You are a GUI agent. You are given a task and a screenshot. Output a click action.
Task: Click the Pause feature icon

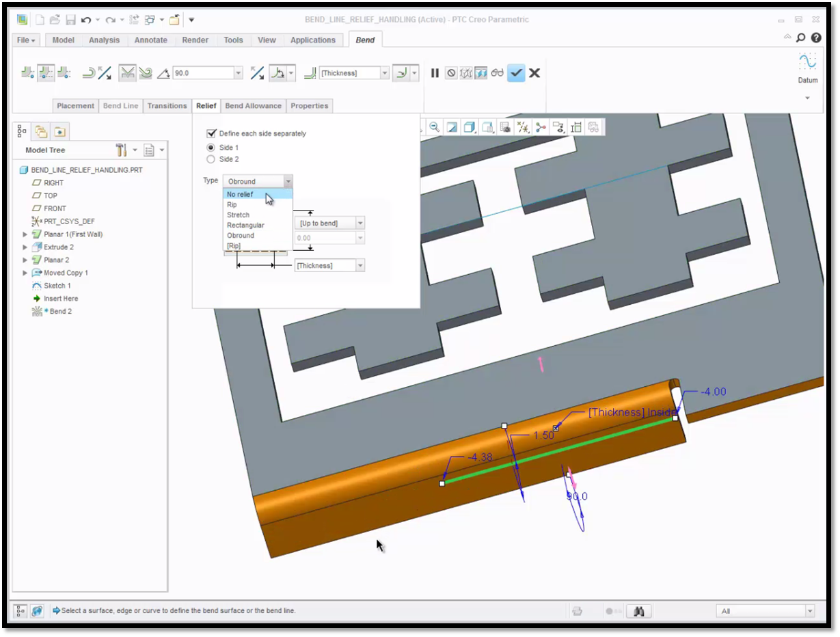(435, 72)
